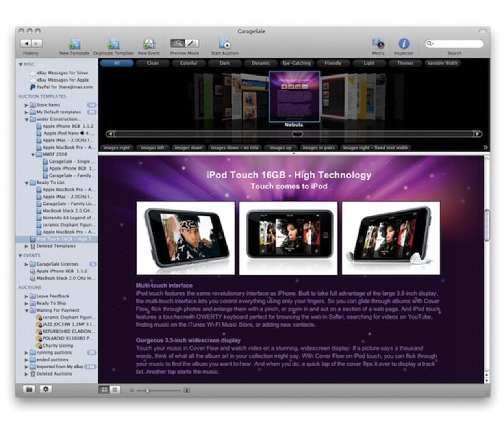Click the gear action button at bottom left
This screenshot has height=422, width=504.
point(46,389)
